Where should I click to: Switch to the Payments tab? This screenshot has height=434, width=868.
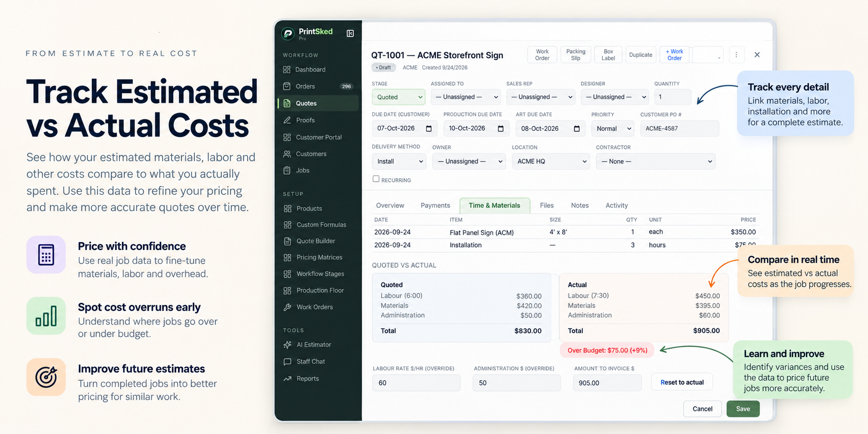(x=435, y=206)
